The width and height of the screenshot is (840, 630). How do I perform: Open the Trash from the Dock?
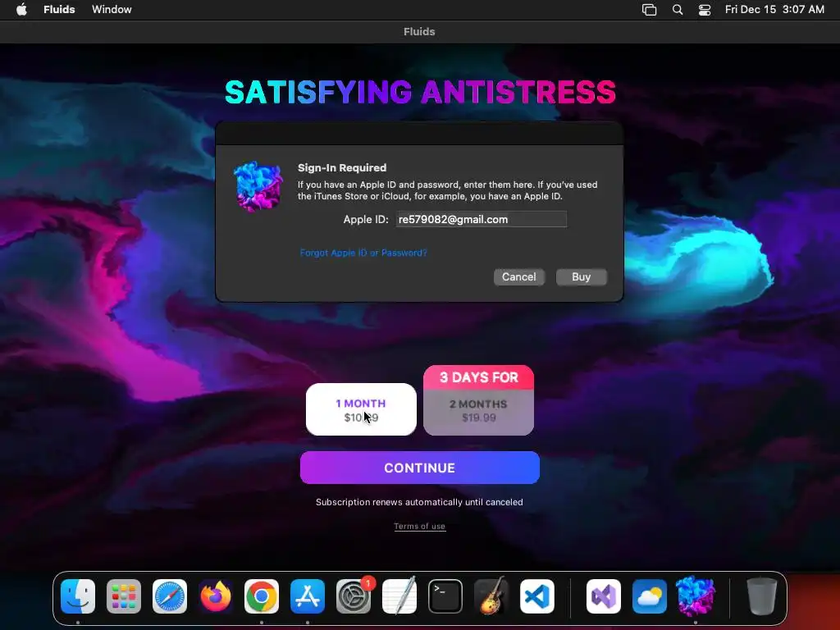(x=761, y=596)
